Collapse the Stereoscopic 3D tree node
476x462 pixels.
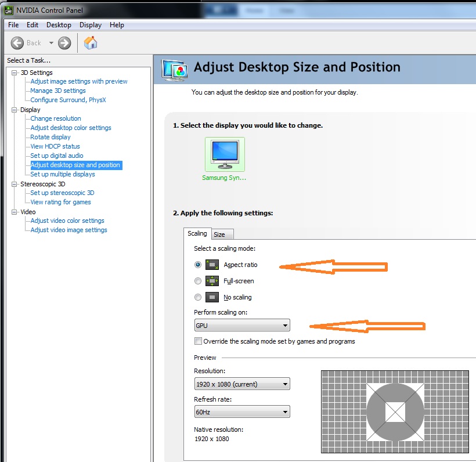[x=15, y=184]
